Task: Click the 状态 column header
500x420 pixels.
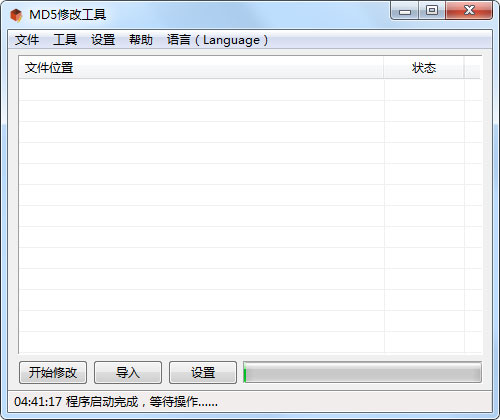Action: 424,68
